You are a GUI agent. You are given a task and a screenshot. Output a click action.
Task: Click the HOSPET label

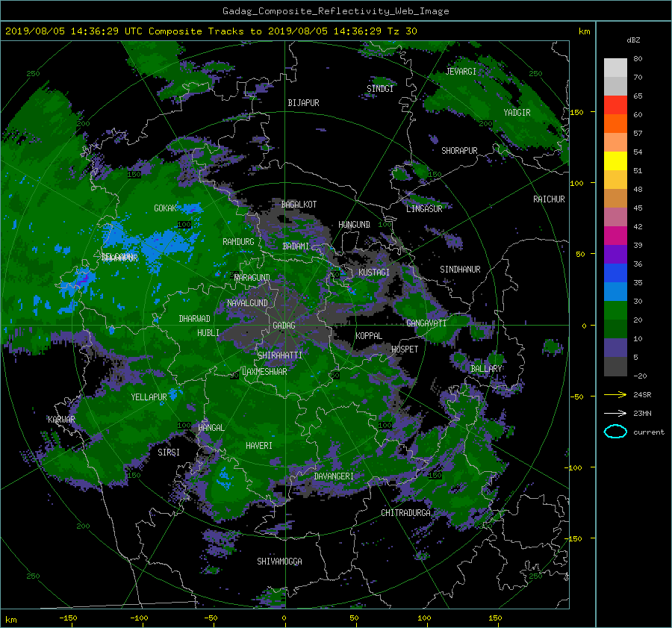405,349
